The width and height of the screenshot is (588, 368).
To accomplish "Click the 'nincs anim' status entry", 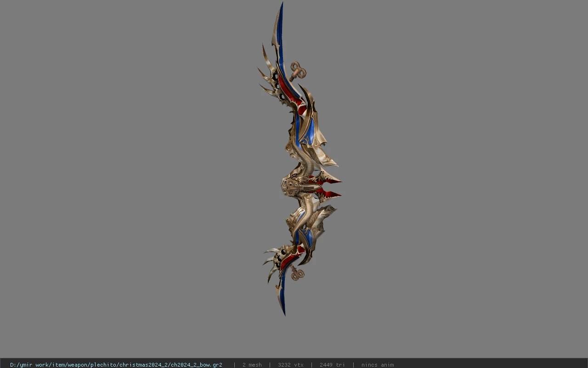I will pos(378,365).
